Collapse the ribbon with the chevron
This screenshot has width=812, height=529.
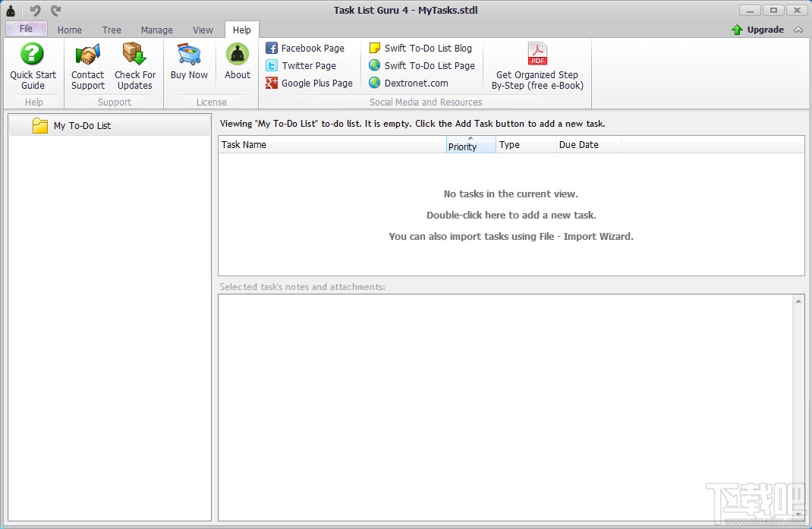[798, 30]
